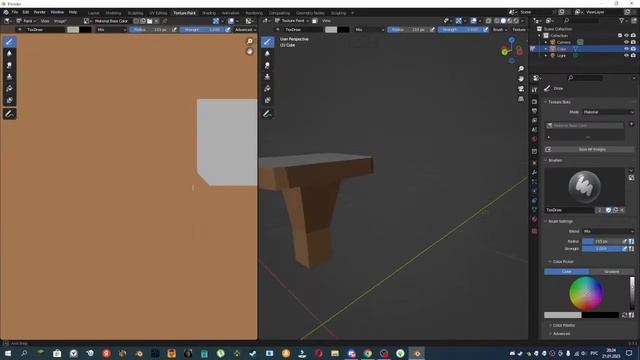Toggle camera view icon in 3D viewport
640x360 pixels.
[521, 89]
